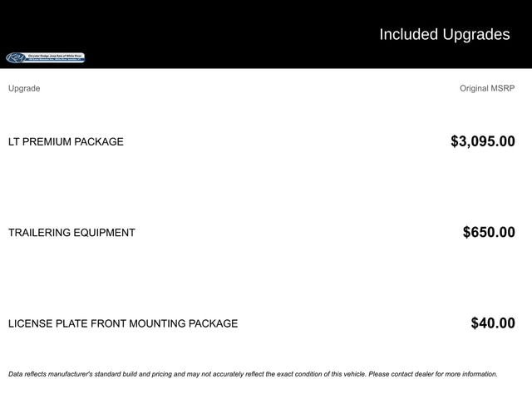Click the manufacturer data disclaimer text
Viewport: 532px width, 399px height.
coord(253,374)
